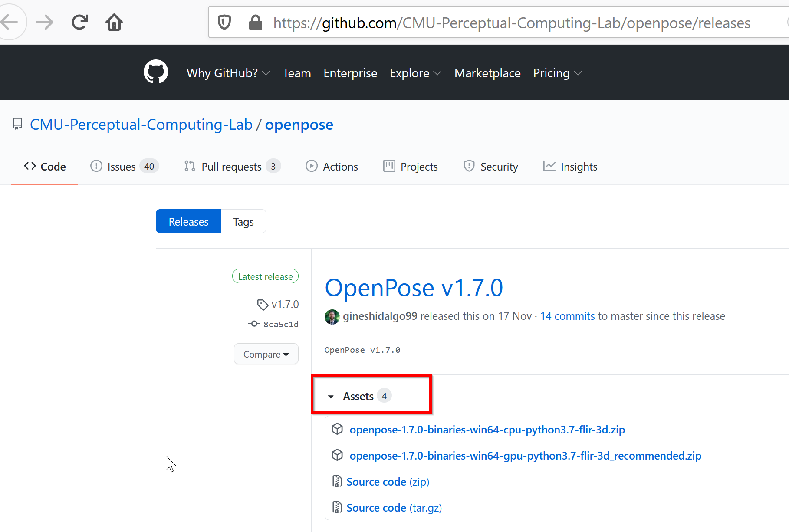Click package icon for win64-gpu recommended zip
Screen dimensions: 789x532
click(x=337, y=455)
